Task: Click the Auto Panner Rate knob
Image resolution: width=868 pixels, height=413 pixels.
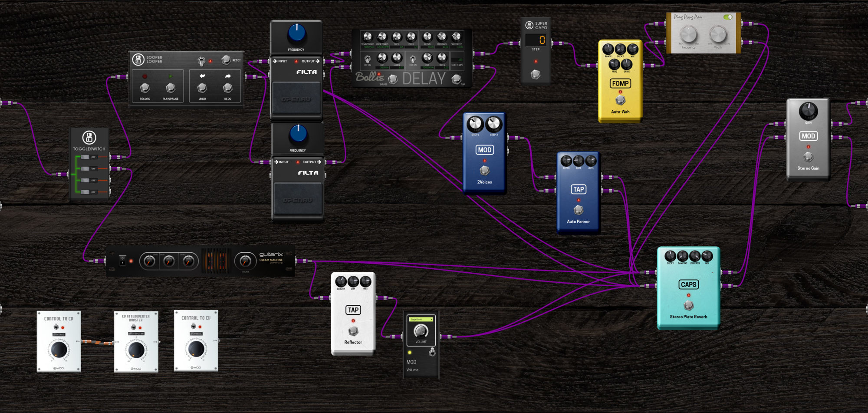Action: pos(579,161)
